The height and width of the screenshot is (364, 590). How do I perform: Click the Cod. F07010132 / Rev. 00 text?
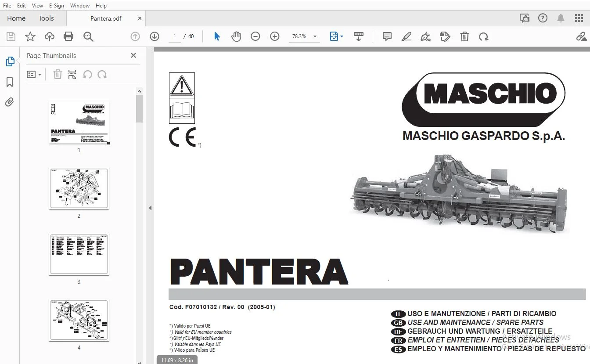tap(222, 307)
